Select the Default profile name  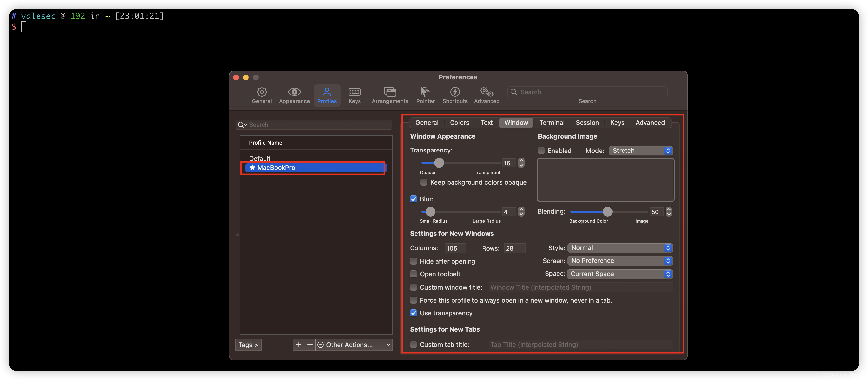260,158
